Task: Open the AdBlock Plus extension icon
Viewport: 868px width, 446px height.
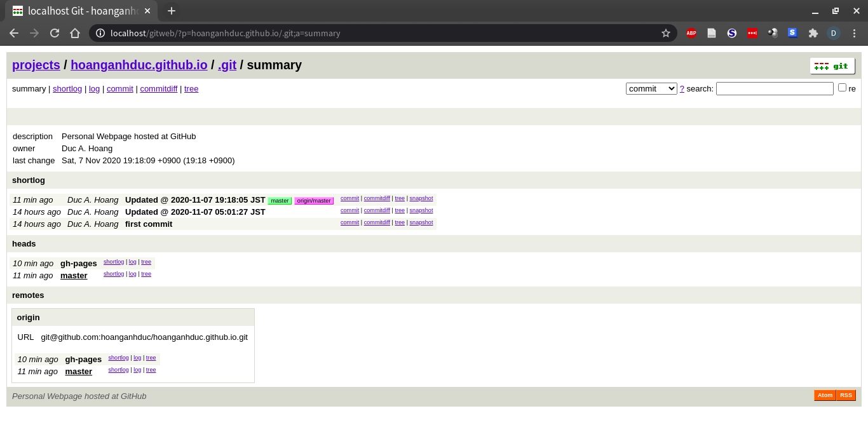Action: (x=691, y=33)
